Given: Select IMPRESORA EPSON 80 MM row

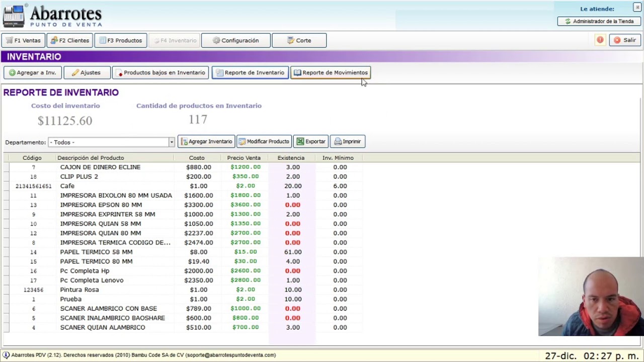Looking at the screenshot, I should 182,205.
